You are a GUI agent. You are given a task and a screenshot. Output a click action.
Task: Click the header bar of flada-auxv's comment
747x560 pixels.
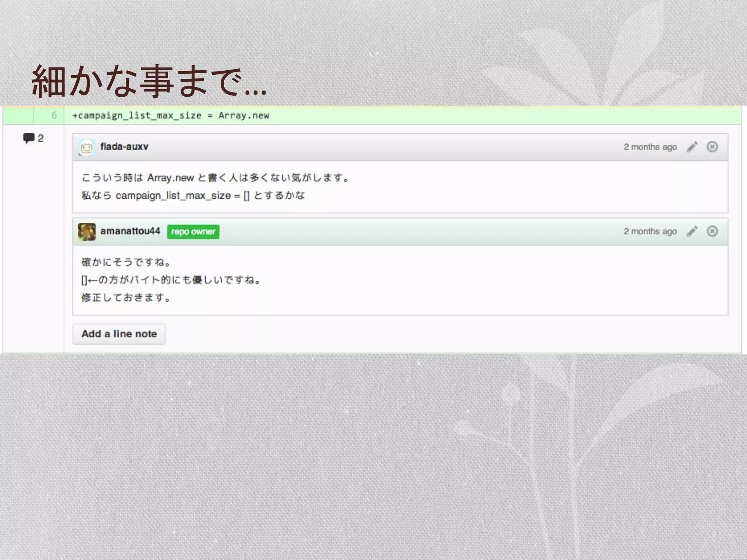[365, 147]
